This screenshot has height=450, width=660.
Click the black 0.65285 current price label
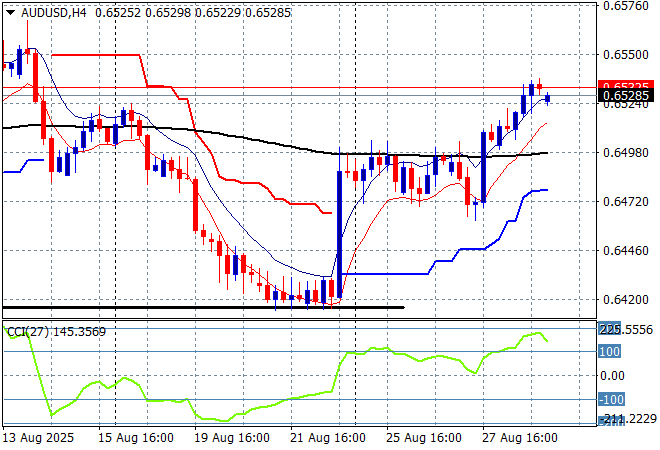coord(626,97)
